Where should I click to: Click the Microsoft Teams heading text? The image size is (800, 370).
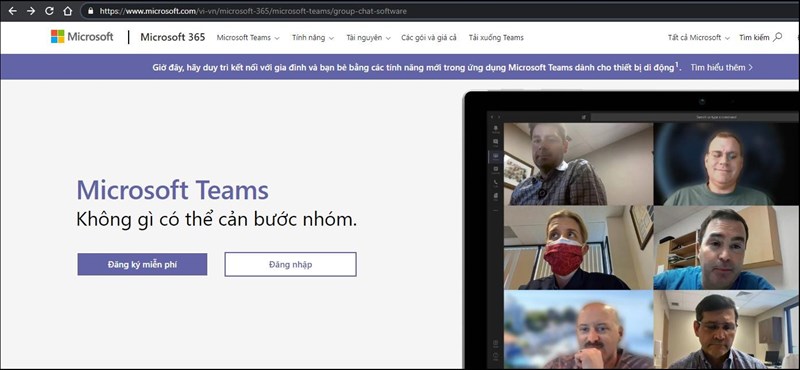click(172, 190)
